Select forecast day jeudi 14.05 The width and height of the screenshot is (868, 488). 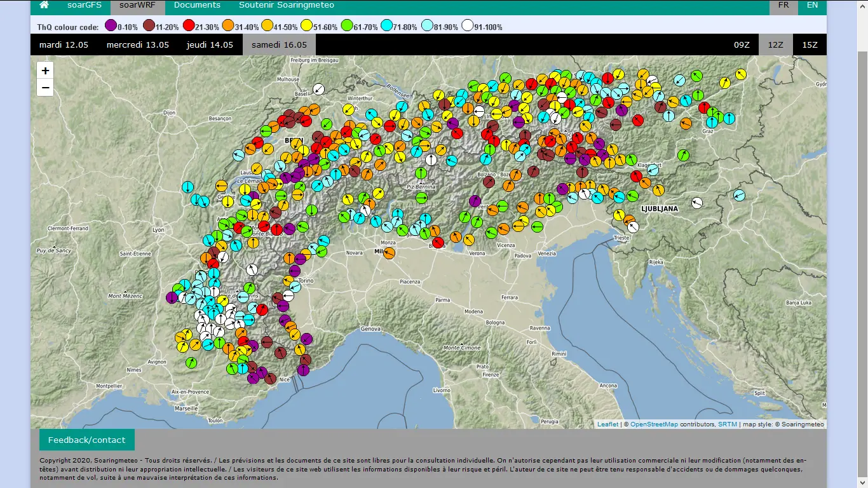210,44
